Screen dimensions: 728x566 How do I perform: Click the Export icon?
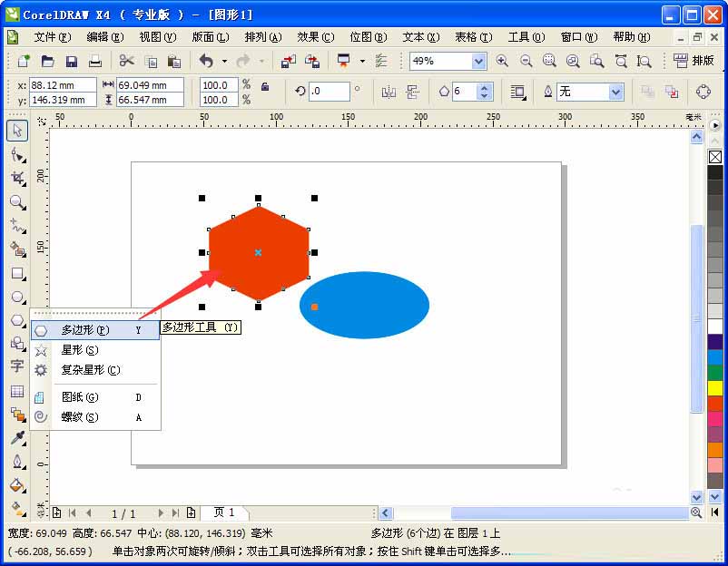[x=312, y=61]
